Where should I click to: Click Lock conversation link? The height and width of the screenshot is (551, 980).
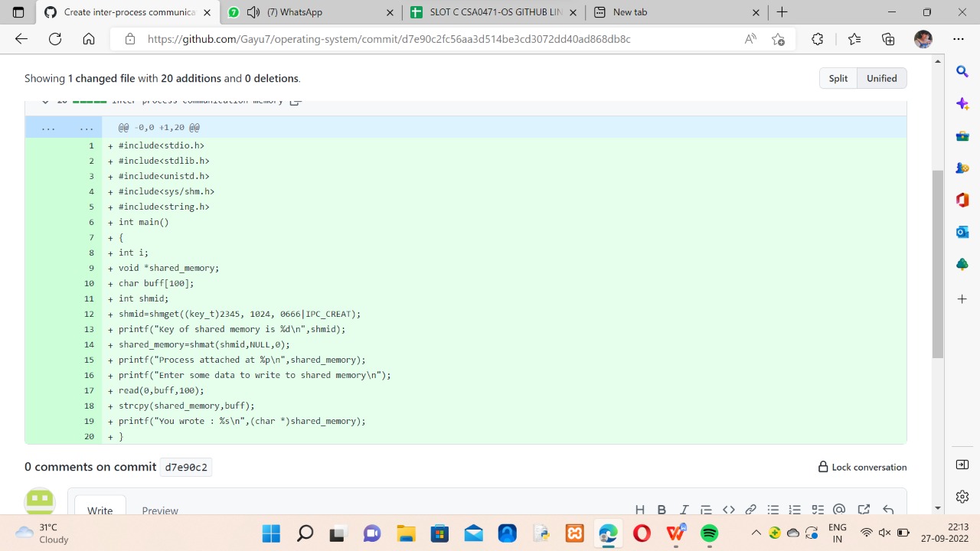pos(862,467)
